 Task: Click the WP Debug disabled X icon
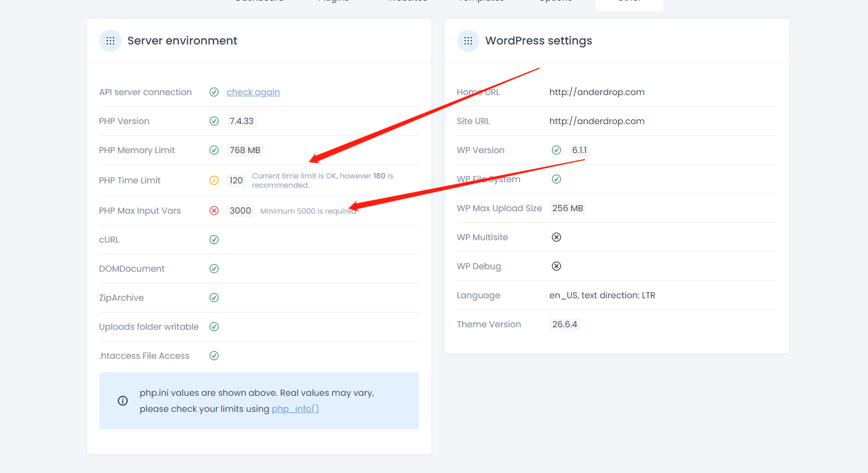[x=556, y=266]
